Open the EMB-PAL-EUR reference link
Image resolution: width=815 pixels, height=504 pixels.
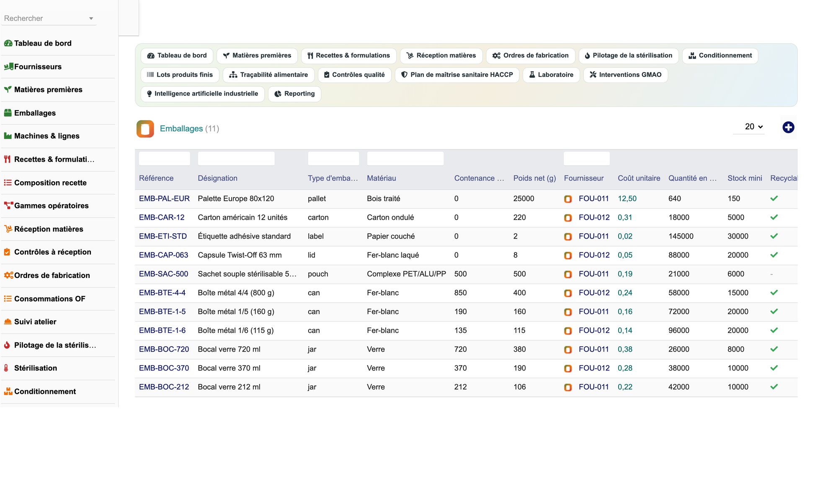[164, 198]
